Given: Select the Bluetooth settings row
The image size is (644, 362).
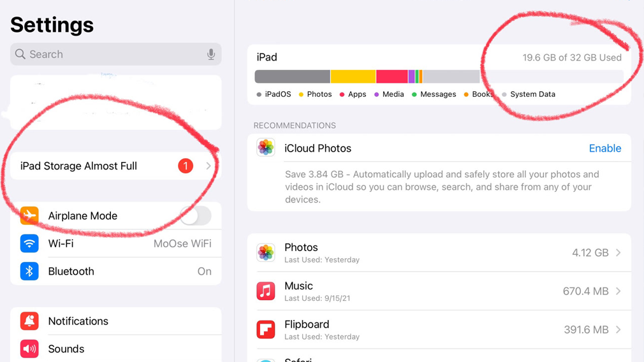Looking at the screenshot, I should pos(116,271).
